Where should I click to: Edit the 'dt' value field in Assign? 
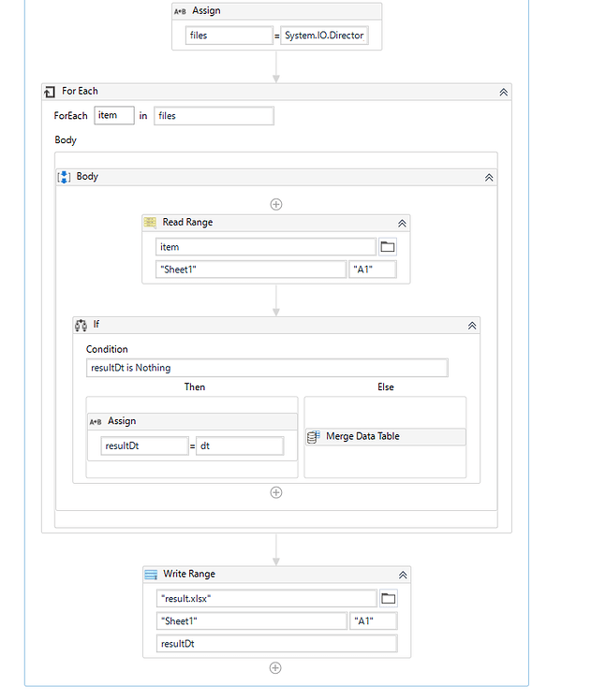click(240, 446)
